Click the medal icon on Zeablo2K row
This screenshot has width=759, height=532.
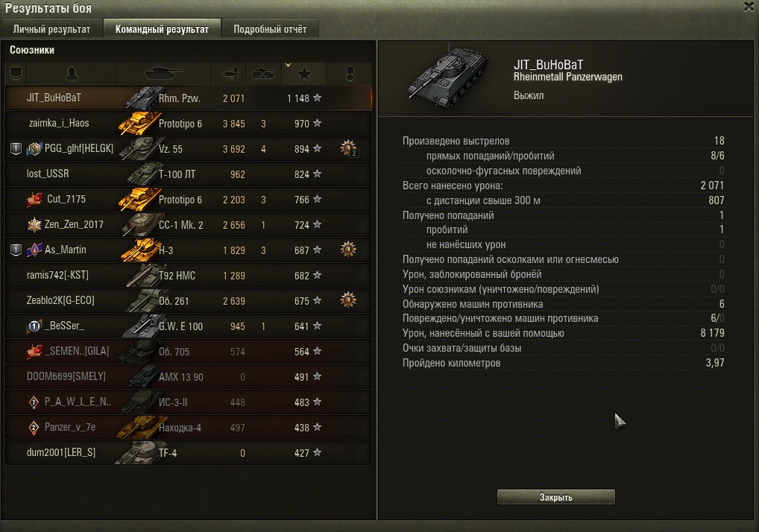[348, 300]
